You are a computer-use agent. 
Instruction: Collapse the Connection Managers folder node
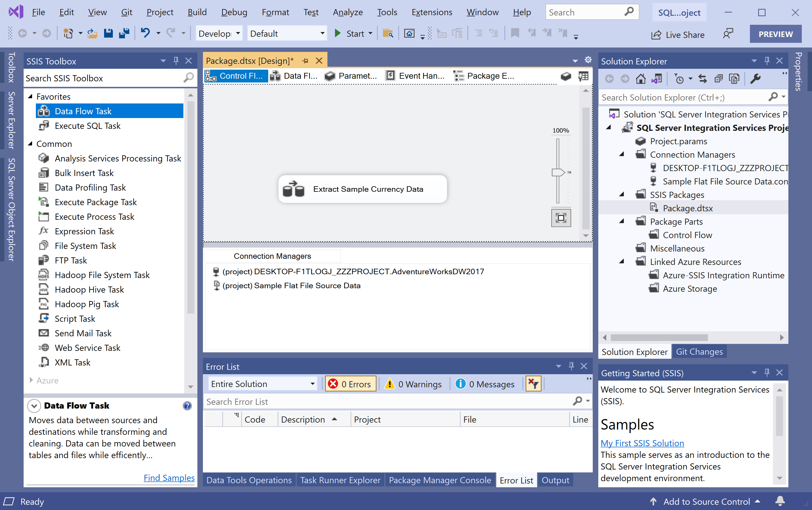(622, 154)
